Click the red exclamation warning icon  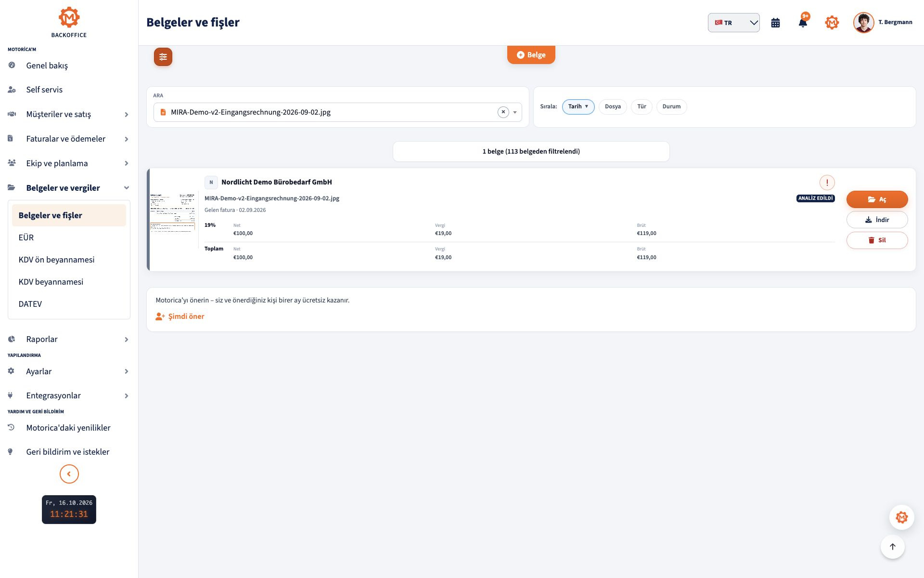827,183
